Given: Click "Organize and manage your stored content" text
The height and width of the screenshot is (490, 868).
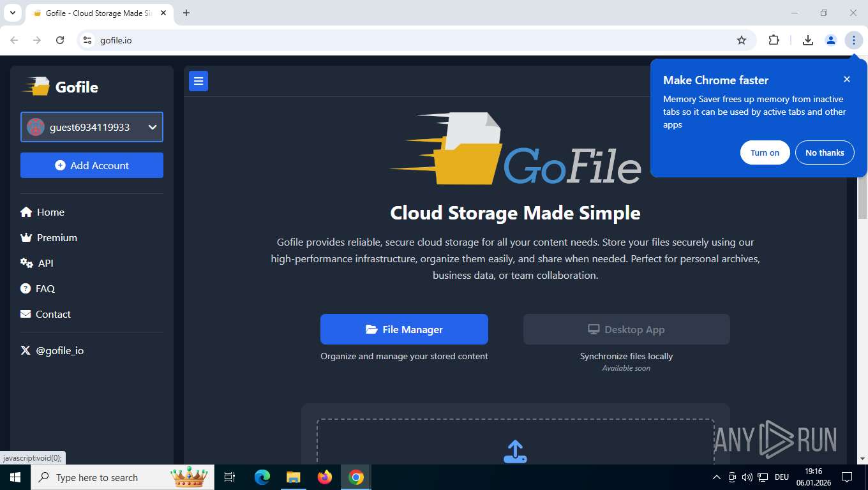Looking at the screenshot, I should click(404, 356).
